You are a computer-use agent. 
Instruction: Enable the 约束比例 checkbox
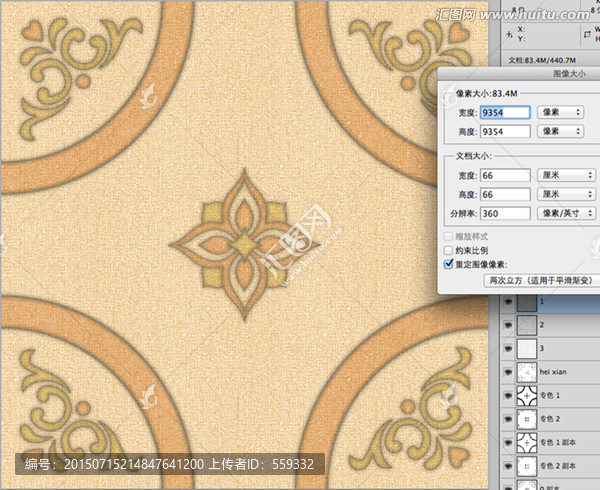coord(448,251)
